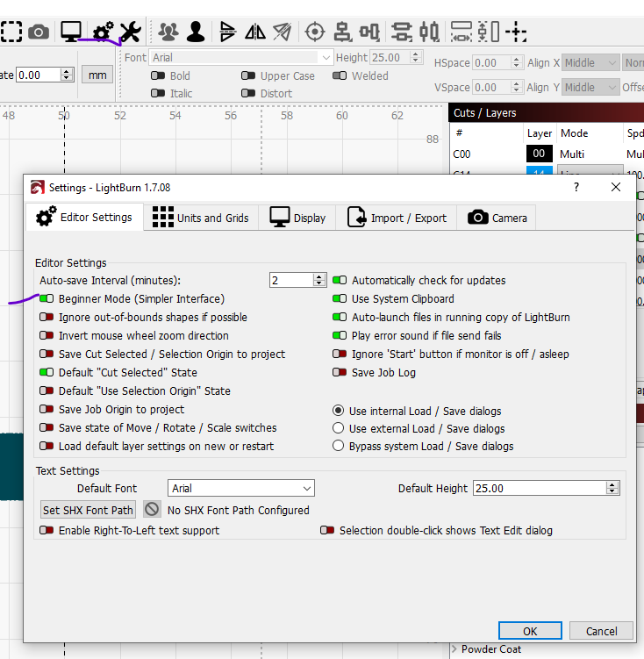Click the Align Top edges icon

(x=369, y=32)
